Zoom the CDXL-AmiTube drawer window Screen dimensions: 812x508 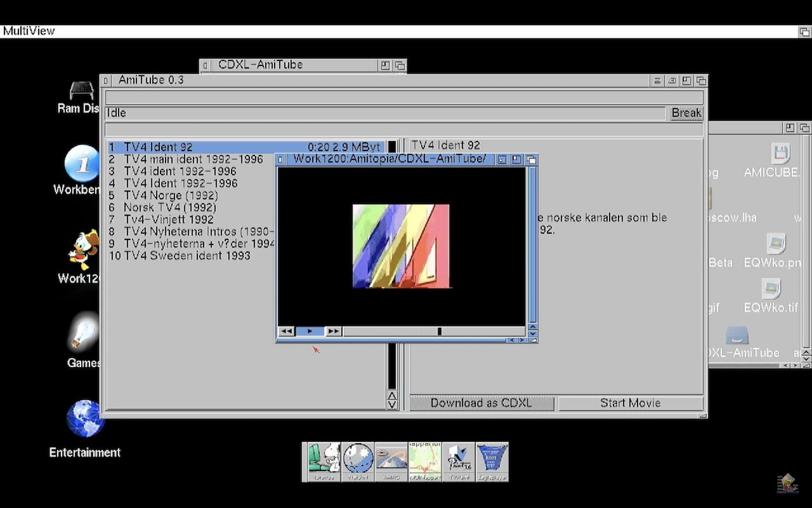pos(385,65)
